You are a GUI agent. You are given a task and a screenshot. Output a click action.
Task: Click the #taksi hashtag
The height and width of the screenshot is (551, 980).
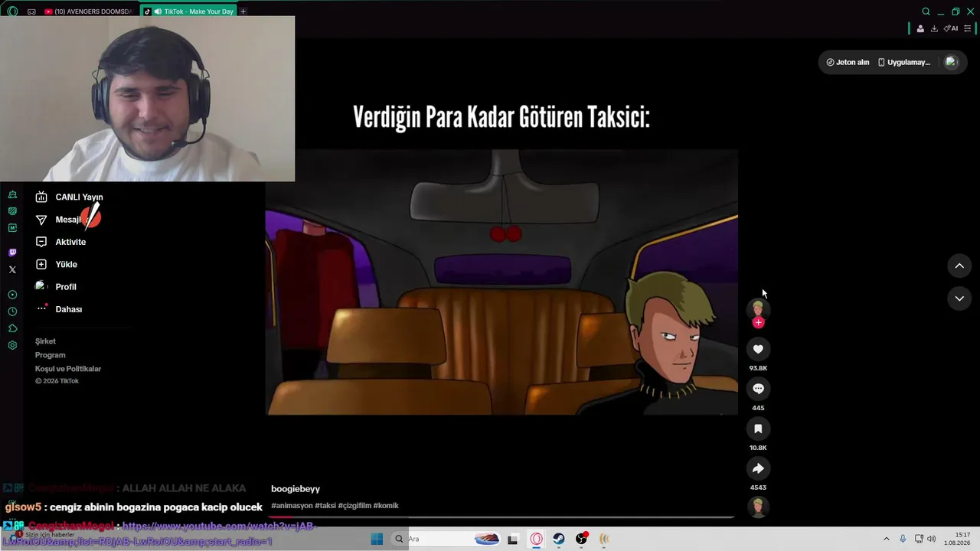coord(325,506)
